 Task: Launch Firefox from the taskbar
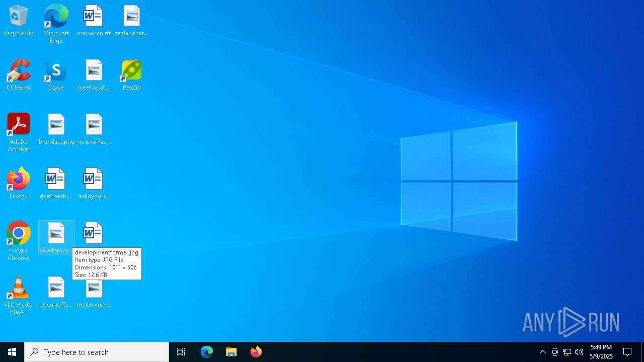(x=256, y=352)
